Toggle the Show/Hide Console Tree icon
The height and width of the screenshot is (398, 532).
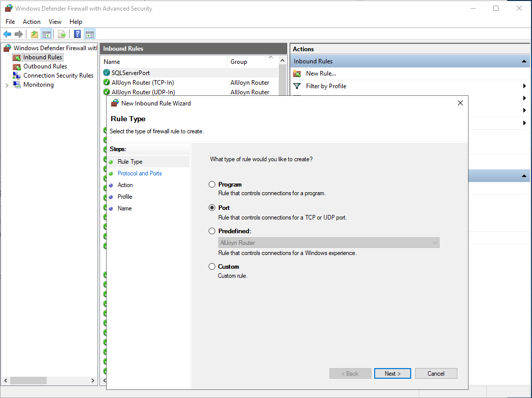[47, 34]
